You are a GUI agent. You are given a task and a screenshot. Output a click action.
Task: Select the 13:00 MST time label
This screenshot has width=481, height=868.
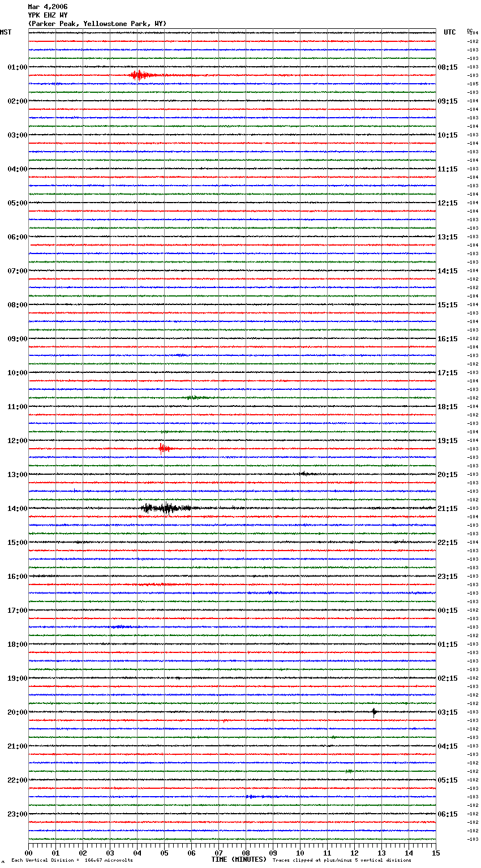(18, 475)
